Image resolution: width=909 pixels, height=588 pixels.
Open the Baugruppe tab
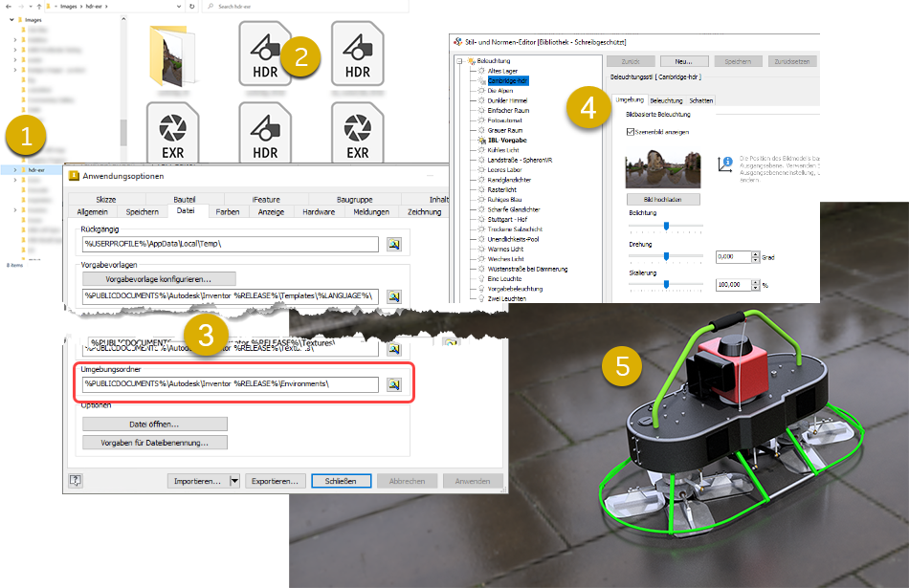click(x=354, y=199)
